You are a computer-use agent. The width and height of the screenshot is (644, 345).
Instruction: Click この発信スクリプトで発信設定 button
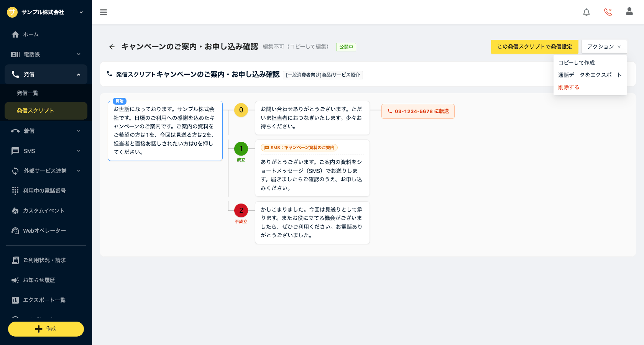tap(535, 47)
